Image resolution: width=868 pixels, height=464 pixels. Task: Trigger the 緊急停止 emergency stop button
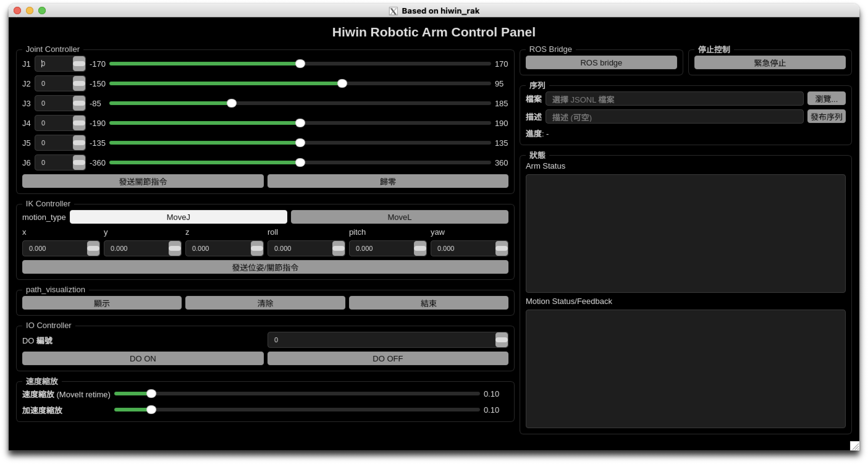[x=770, y=63]
